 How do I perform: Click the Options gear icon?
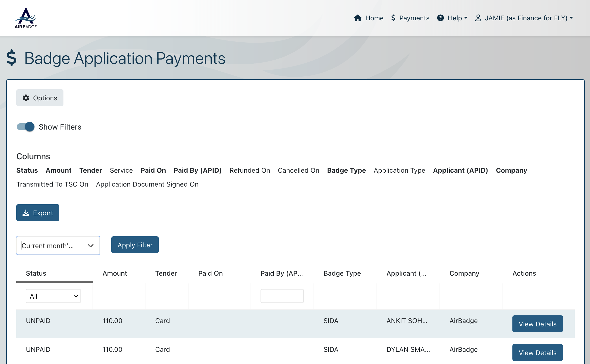click(26, 98)
